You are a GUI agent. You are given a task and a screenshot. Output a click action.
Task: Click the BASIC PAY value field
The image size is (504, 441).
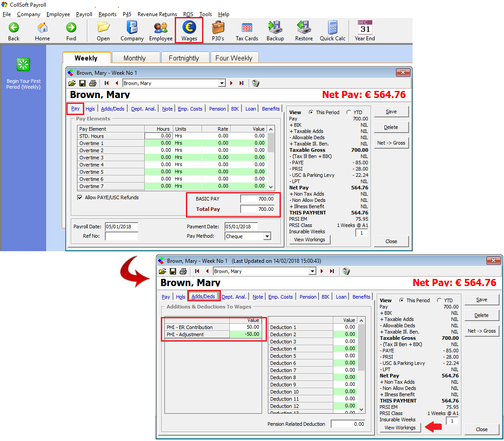[258, 199]
